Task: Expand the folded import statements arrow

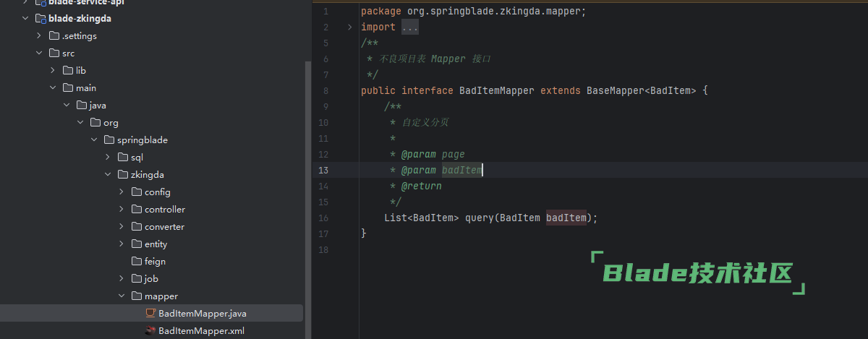Action: pyautogui.click(x=350, y=27)
